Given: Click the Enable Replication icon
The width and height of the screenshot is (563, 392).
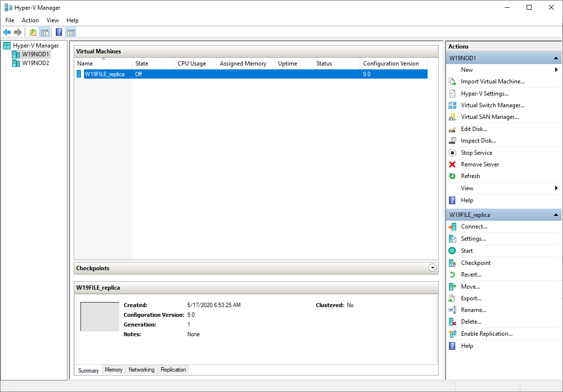Looking at the screenshot, I should tap(452, 334).
